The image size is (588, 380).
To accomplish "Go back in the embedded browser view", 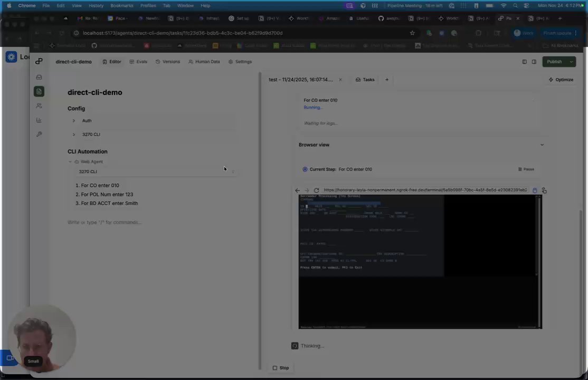I will point(297,190).
